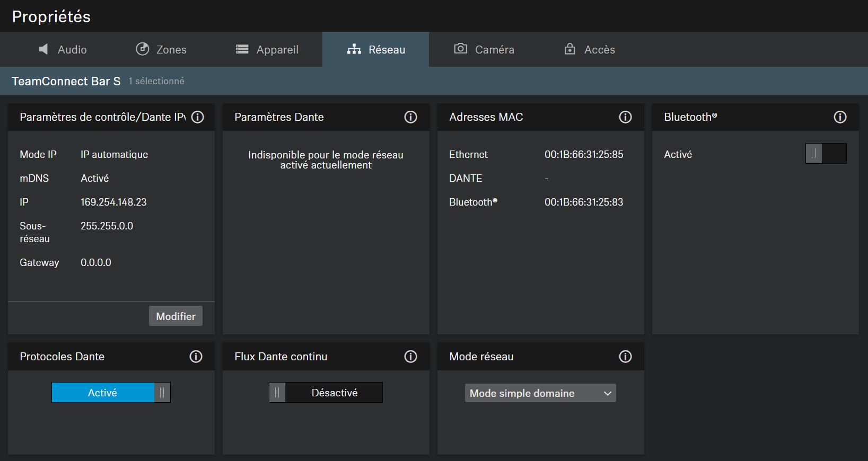Click the camera icon in the Caméra tab
The height and width of the screenshot is (461, 868).
pyautogui.click(x=460, y=49)
